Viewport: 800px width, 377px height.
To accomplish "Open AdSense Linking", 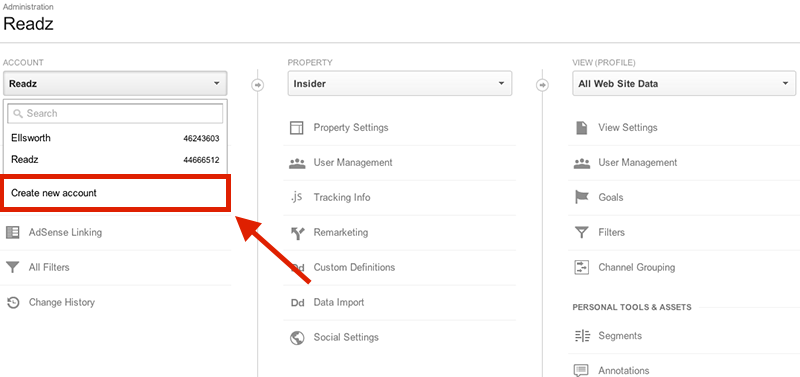I will point(65,233).
